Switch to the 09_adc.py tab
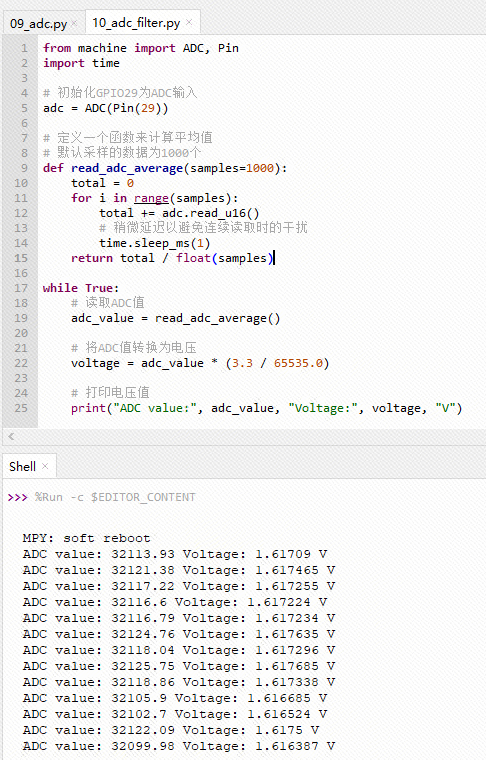 (x=38, y=23)
